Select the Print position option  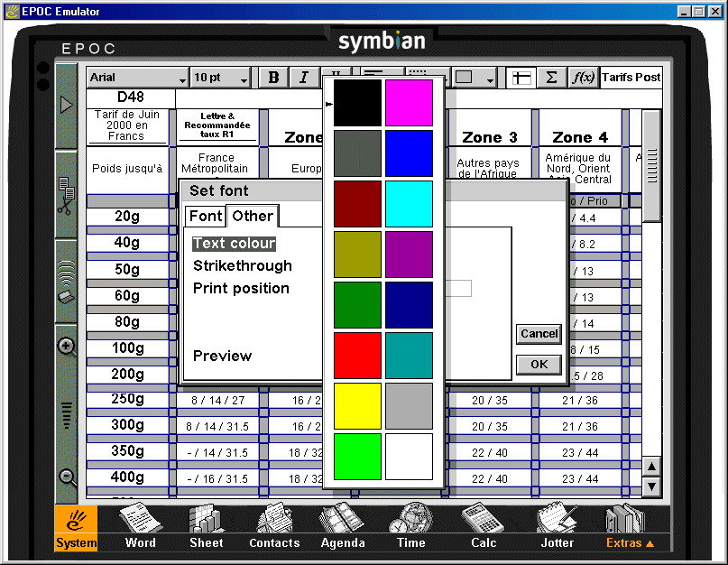241,288
